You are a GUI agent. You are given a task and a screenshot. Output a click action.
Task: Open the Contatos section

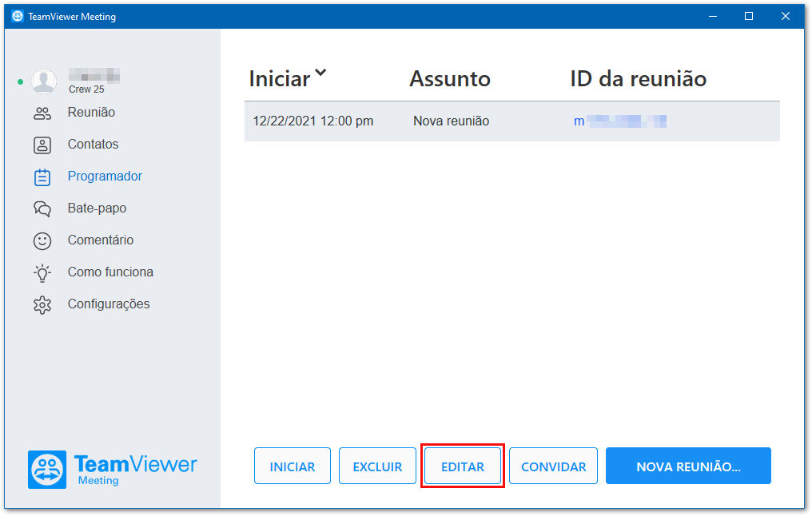point(94,144)
